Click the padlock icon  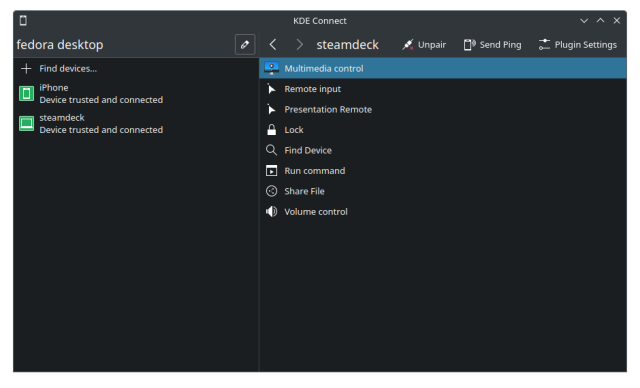point(271,130)
